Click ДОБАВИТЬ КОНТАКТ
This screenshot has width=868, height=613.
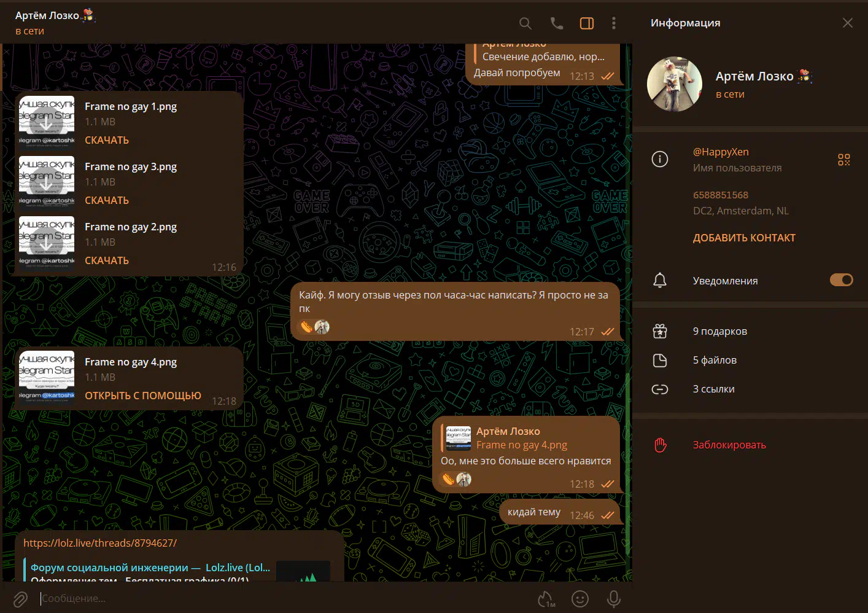click(744, 238)
